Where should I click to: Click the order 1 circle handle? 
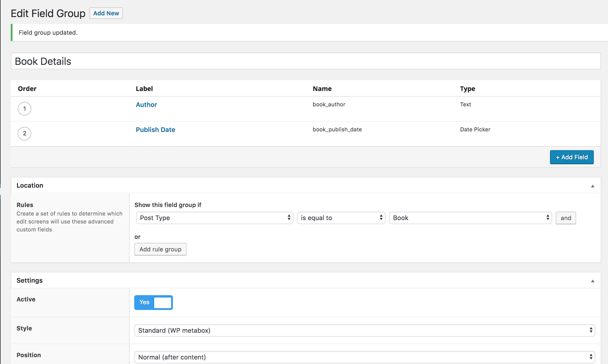click(x=24, y=109)
